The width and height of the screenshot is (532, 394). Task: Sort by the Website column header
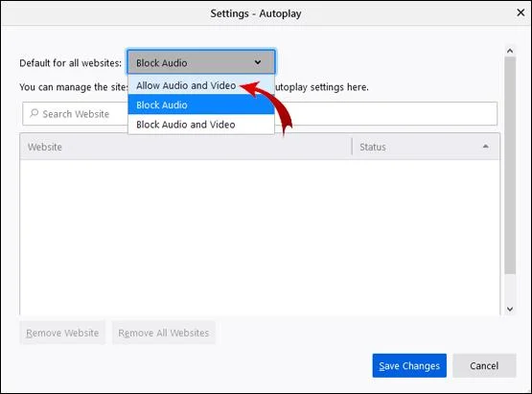click(x=186, y=147)
